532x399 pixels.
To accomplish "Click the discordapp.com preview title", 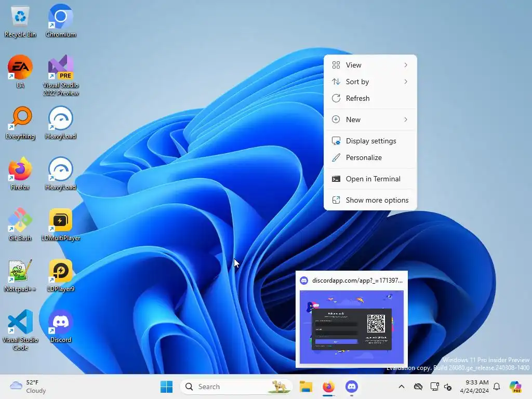I will coord(357,281).
